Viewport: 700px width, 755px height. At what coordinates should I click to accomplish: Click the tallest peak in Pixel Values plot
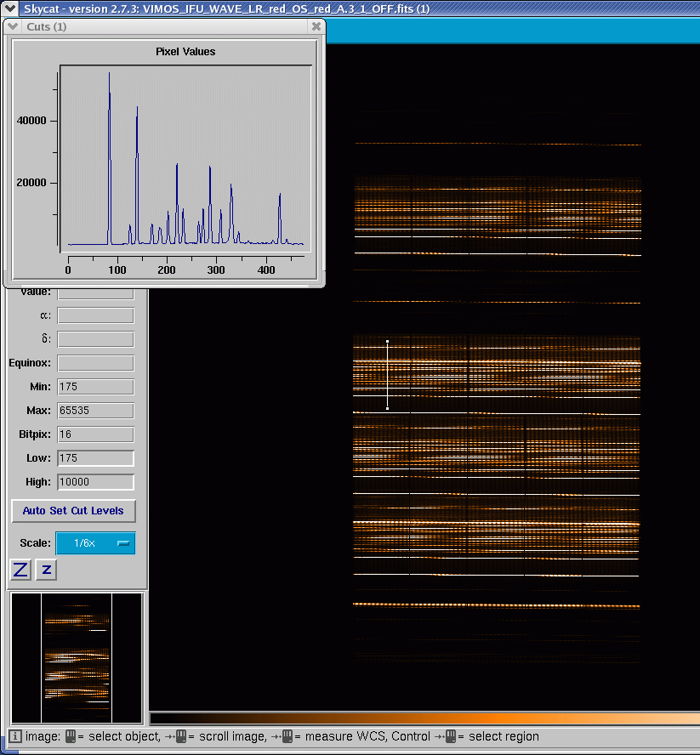[x=110, y=74]
